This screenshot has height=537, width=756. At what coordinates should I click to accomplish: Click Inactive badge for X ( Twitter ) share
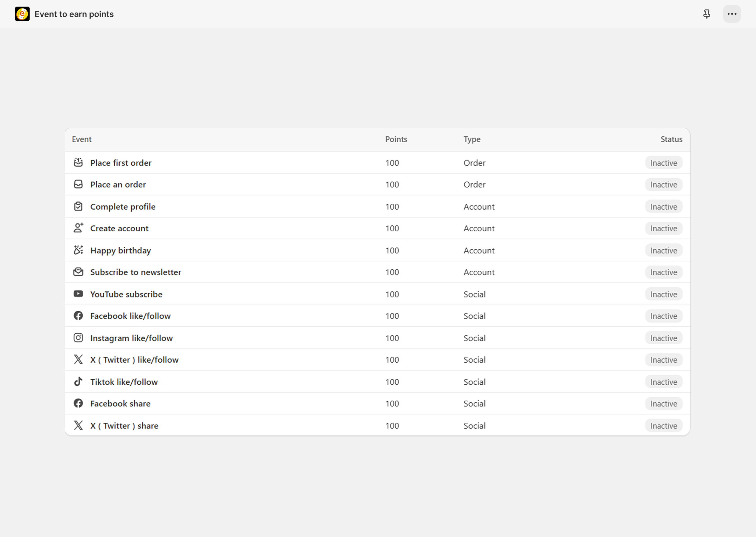click(664, 426)
